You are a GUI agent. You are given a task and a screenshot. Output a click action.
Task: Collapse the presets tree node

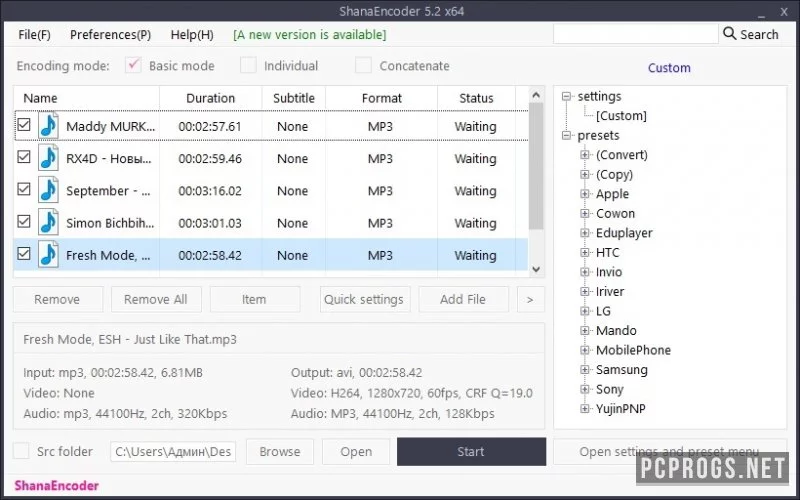point(566,135)
